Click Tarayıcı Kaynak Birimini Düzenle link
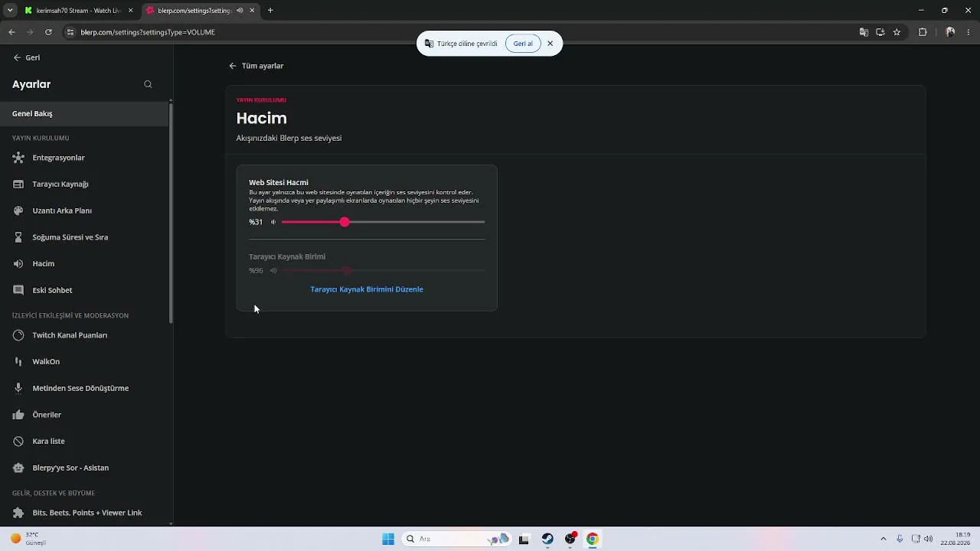This screenshot has width=980, height=551. click(x=367, y=289)
